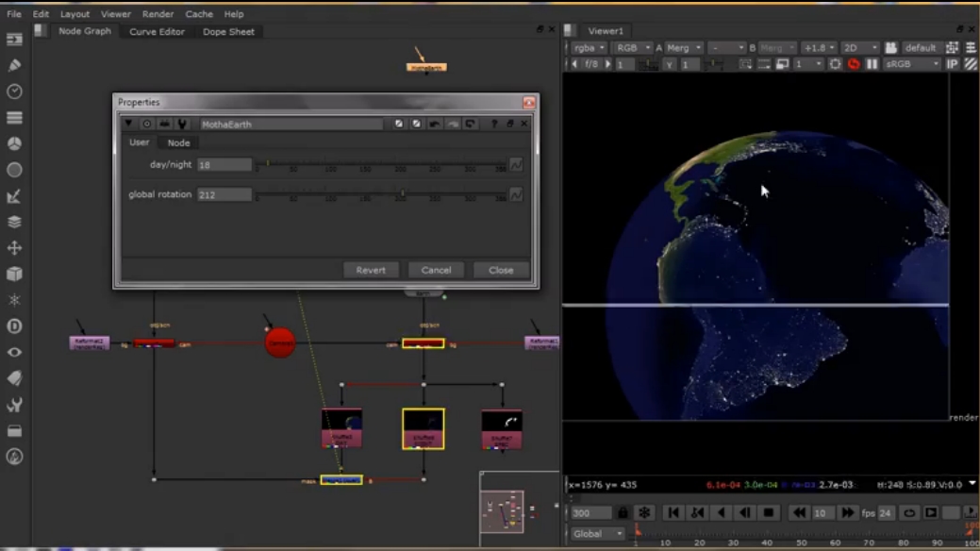Click the global rotation slider track
Viewport: 980px width, 551px height.
tap(381, 194)
